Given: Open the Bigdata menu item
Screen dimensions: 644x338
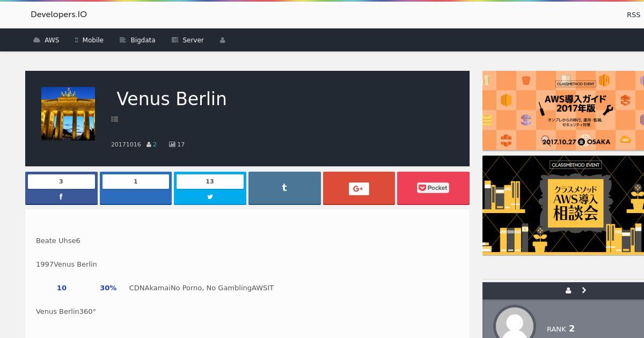Looking at the screenshot, I should coord(137,40).
